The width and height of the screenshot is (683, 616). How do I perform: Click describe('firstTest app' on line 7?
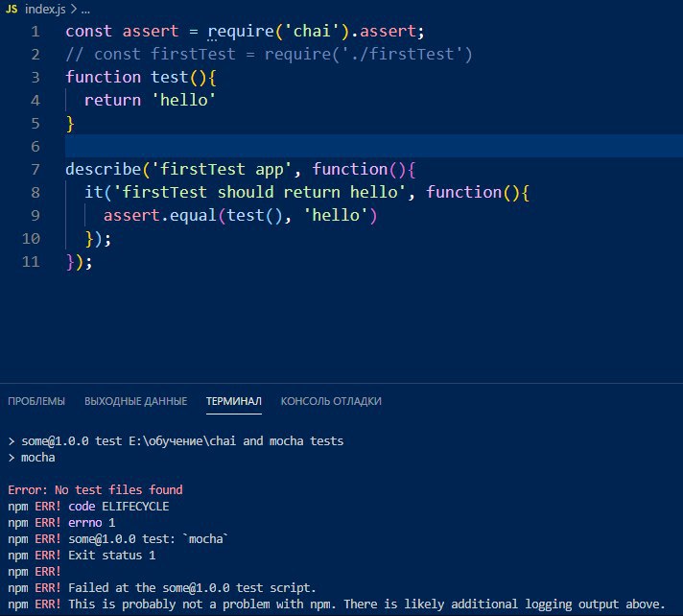[178, 170]
